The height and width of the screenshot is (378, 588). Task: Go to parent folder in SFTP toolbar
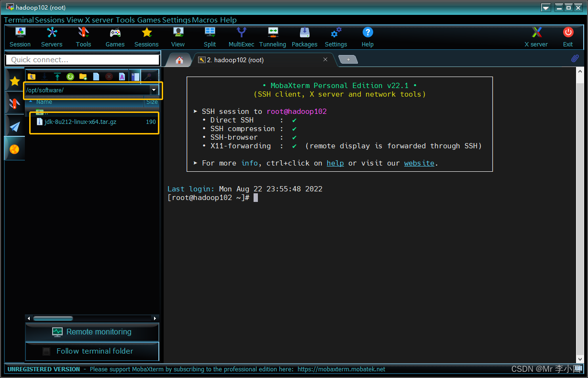point(32,77)
